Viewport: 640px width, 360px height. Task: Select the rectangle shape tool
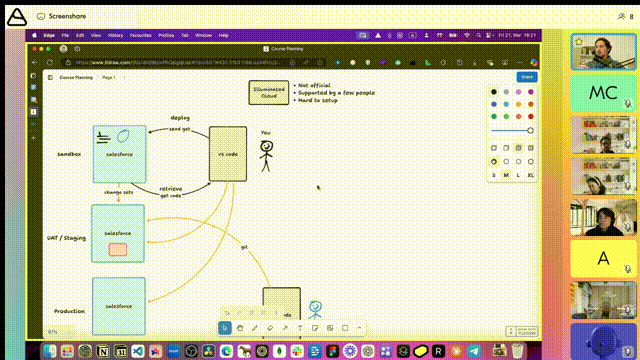345,328
